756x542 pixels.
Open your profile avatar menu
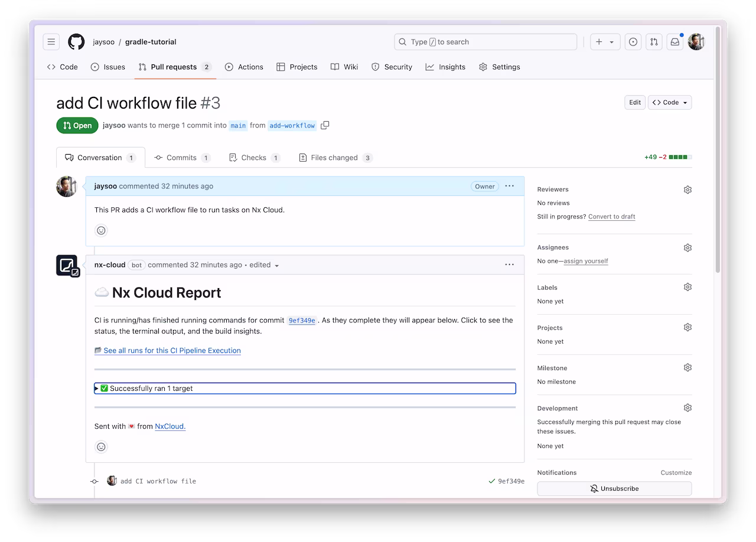(696, 41)
